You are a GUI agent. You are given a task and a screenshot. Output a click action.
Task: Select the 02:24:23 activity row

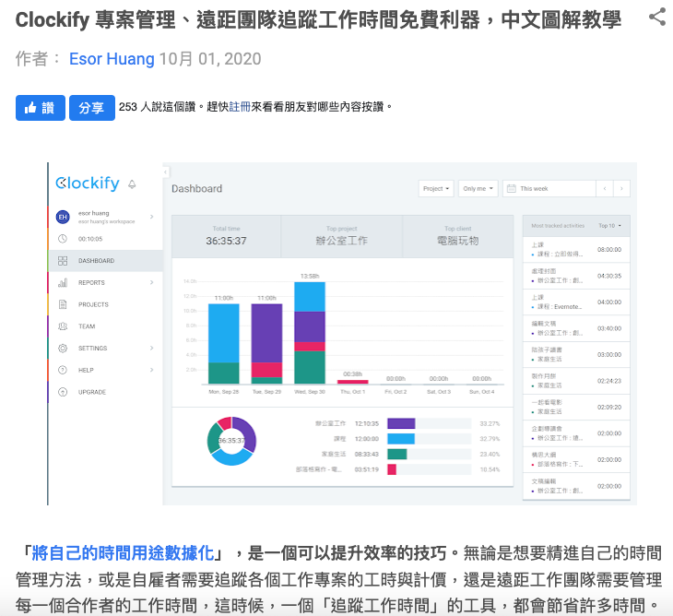[x=576, y=381]
